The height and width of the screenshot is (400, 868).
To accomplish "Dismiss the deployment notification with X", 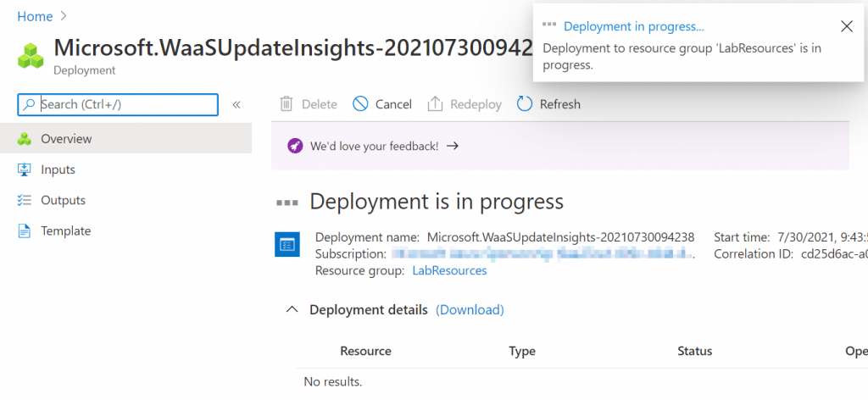I will [x=847, y=26].
